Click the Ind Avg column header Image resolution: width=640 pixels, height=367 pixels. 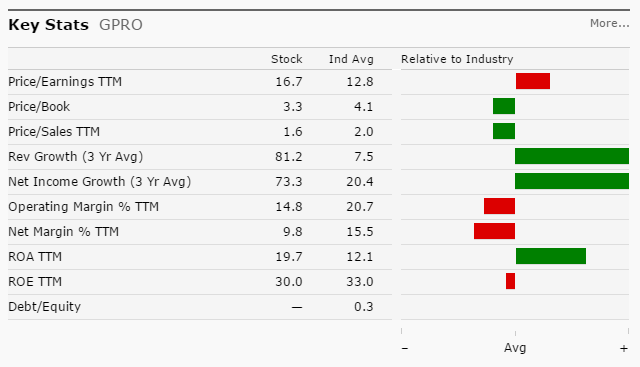(x=351, y=59)
